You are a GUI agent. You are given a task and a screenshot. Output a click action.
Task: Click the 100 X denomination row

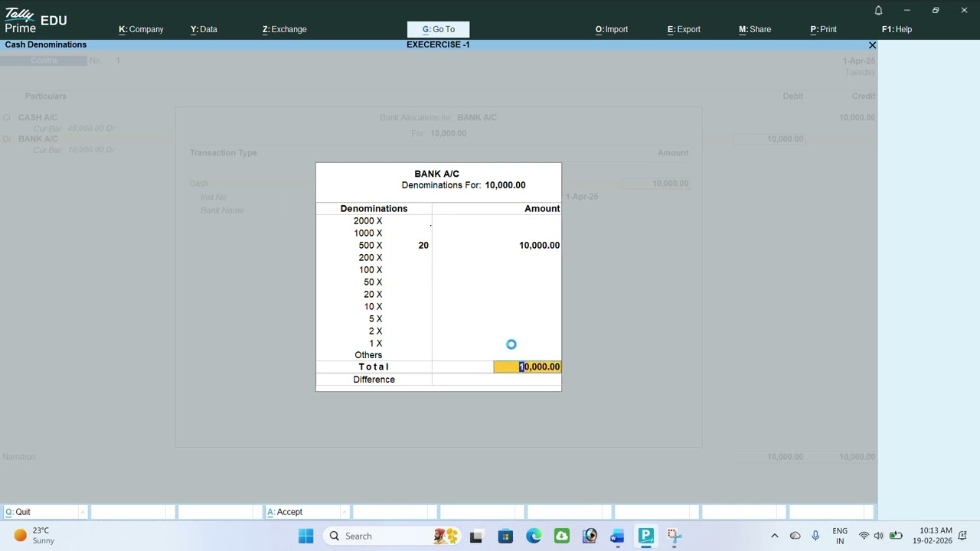438,269
